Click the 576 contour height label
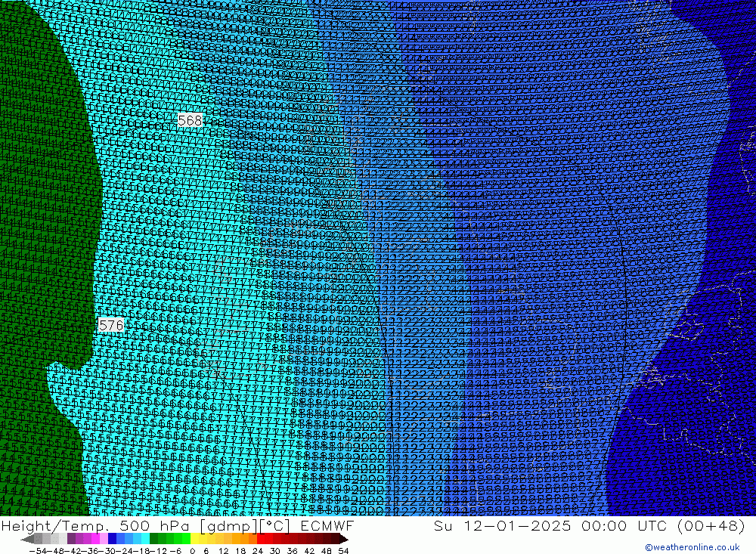Image resolution: width=756 pixels, height=554 pixels. 111,326
